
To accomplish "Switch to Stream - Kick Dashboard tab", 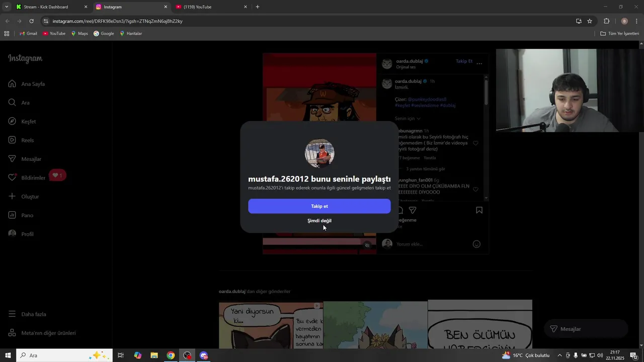I will [x=51, y=7].
